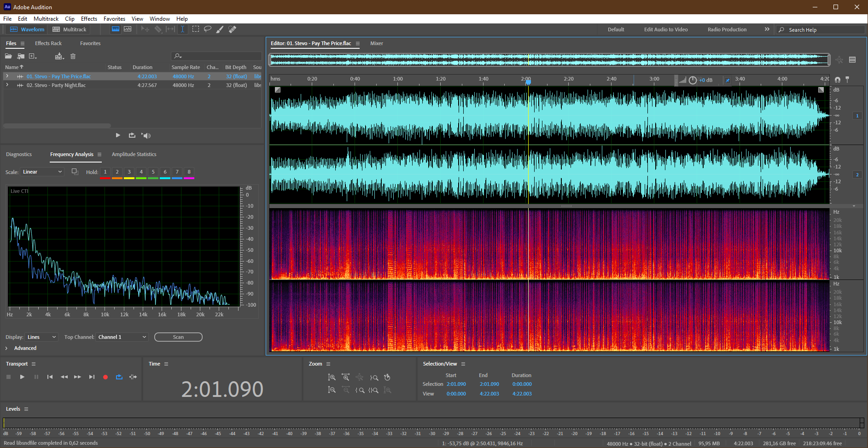Select the Lasso Selection tool
Viewport: 868px width, 448px height.
pyautogui.click(x=208, y=29)
